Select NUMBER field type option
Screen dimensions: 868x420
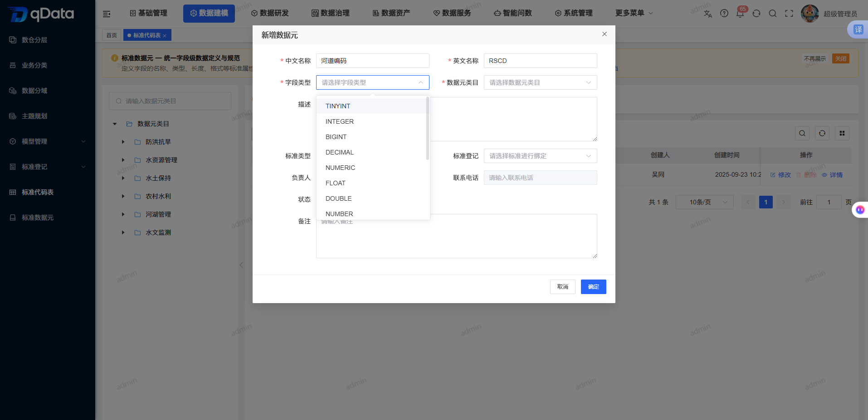(371, 213)
